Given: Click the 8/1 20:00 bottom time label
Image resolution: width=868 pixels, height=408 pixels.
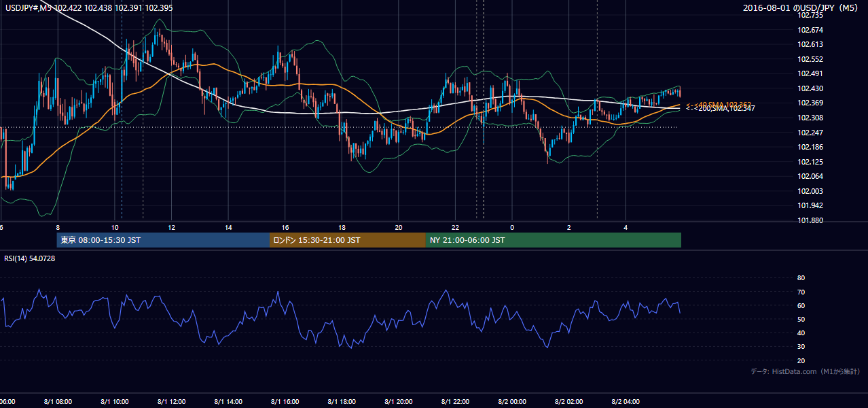Looking at the screenshot, I should [399, 402].
